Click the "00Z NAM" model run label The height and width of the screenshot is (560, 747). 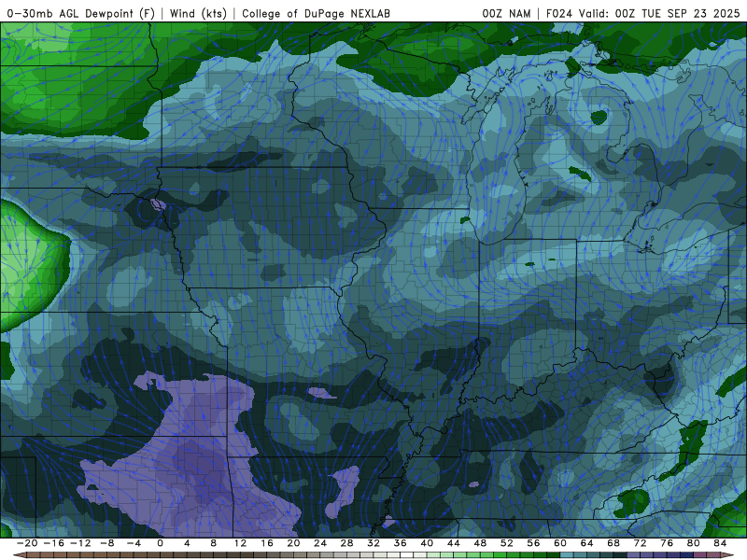click(x=506, y=13)
